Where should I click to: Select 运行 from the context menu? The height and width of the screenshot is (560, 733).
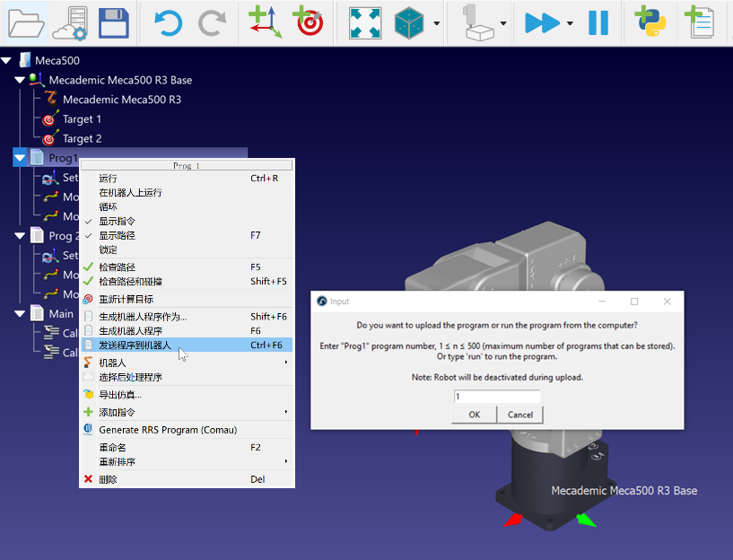coord(109,178)
